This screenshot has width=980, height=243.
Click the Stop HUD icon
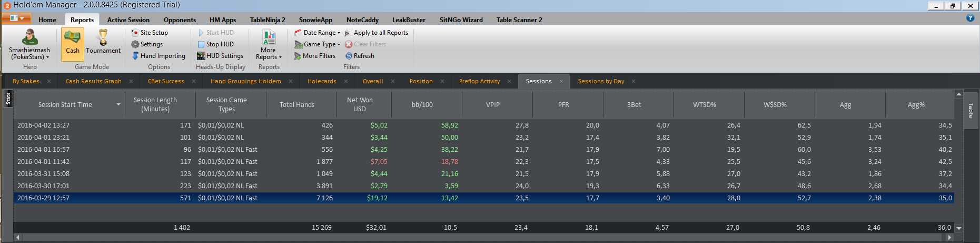pyautogui.click(x=201, y=44)
